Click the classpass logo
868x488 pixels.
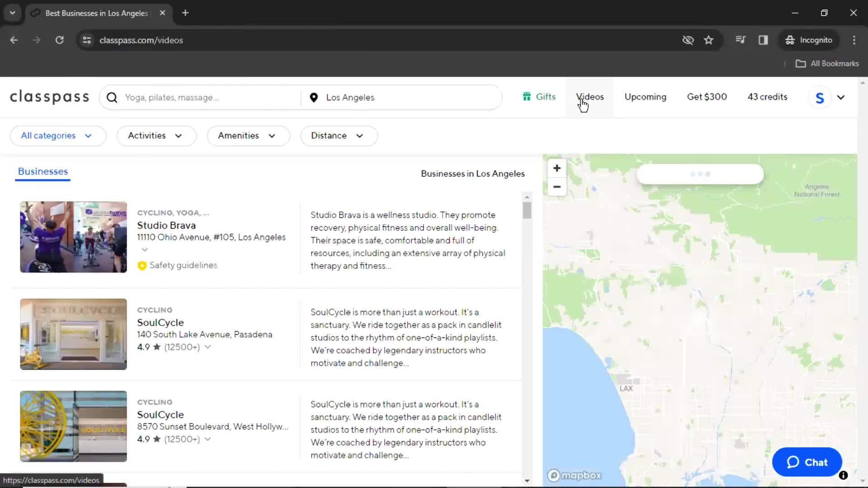(x=50, y=97)
